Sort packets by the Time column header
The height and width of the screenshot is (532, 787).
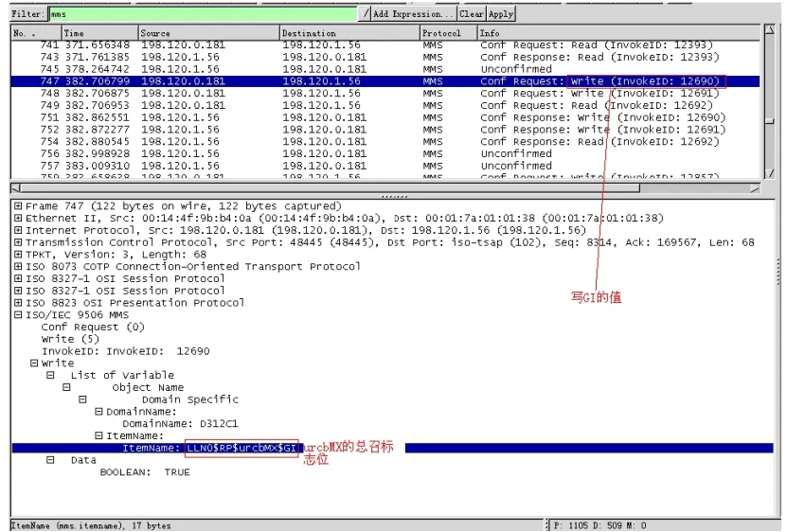click(98, 33)
